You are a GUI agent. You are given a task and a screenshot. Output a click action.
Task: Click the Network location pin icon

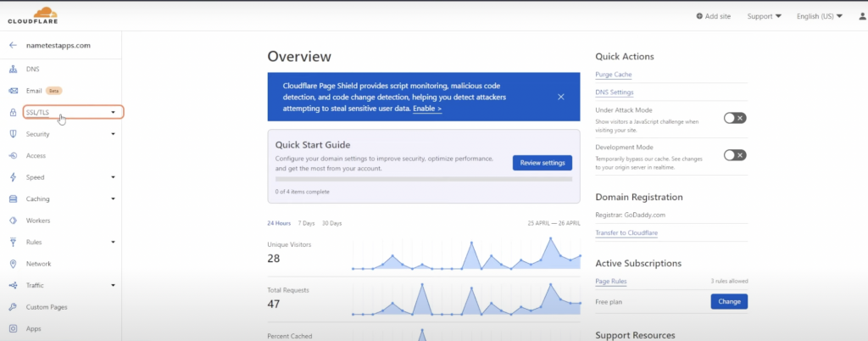point(14,264)
